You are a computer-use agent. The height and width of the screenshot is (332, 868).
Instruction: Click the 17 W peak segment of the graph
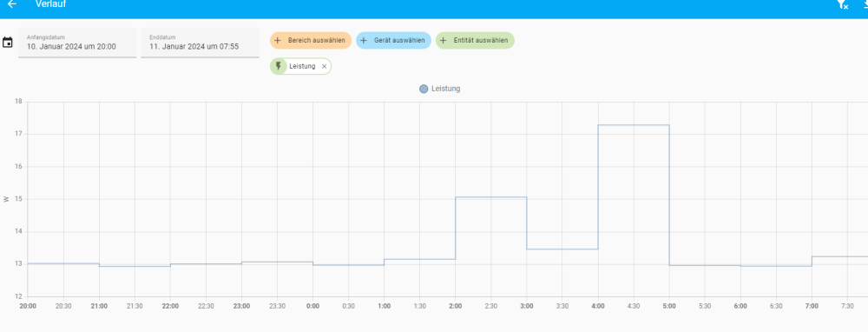click(634, 125)
